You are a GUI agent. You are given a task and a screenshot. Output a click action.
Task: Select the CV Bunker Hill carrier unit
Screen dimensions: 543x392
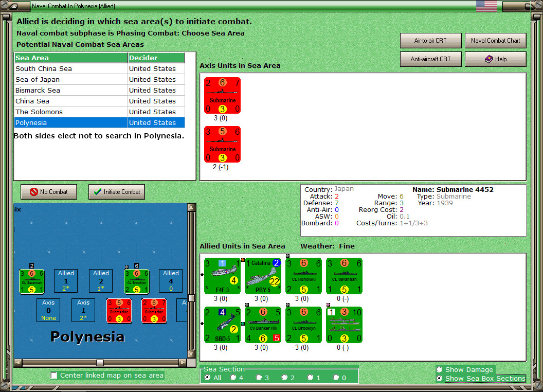pyautogui.click(x=263, y=325)
